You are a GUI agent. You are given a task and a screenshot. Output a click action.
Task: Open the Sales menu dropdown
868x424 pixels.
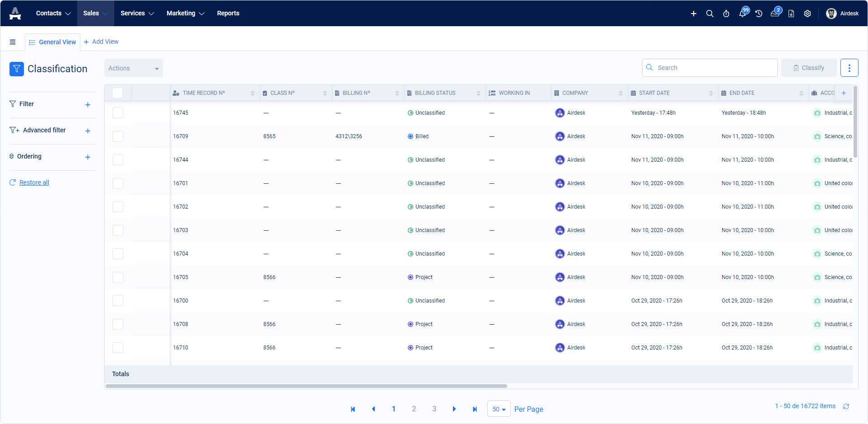(95, 13)
